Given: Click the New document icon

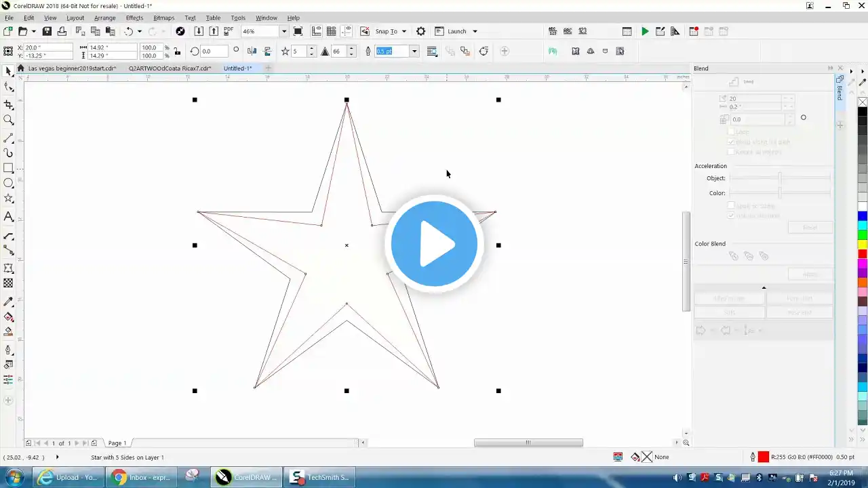Looking at the screenshot, I should 7,31.
